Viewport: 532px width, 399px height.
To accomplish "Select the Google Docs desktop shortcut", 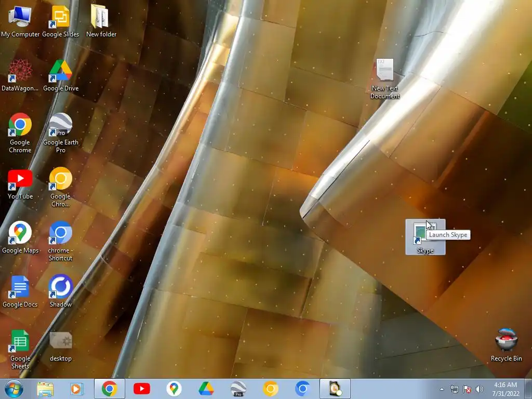I will (20, 291).
